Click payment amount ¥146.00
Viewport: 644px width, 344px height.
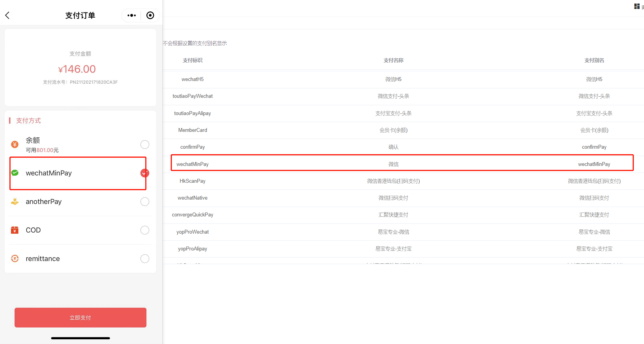click(x=77, y=69)
